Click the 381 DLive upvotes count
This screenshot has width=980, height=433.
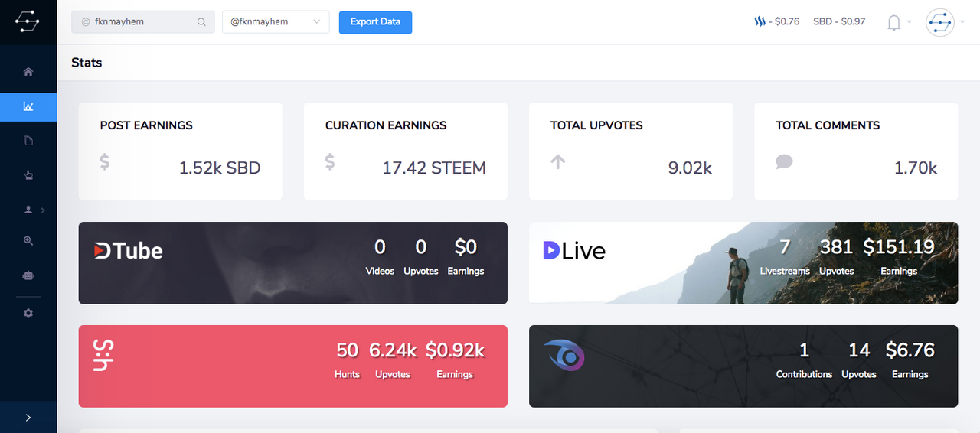836,247
